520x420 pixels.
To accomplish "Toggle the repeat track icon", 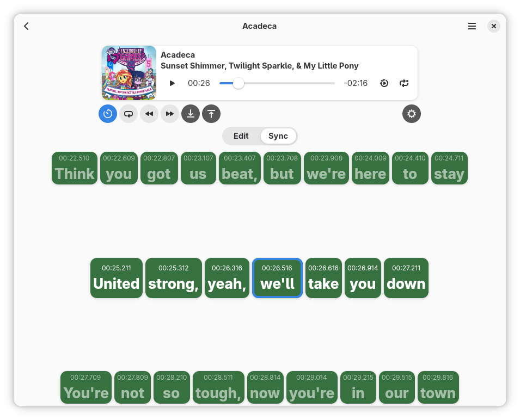I will point(404,83).
